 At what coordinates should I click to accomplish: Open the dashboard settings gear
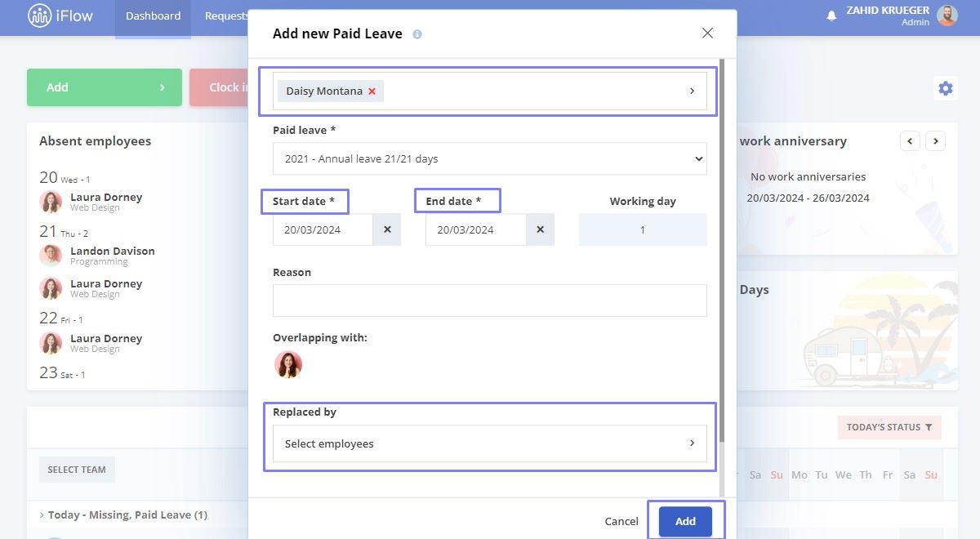tap(946, 88)
